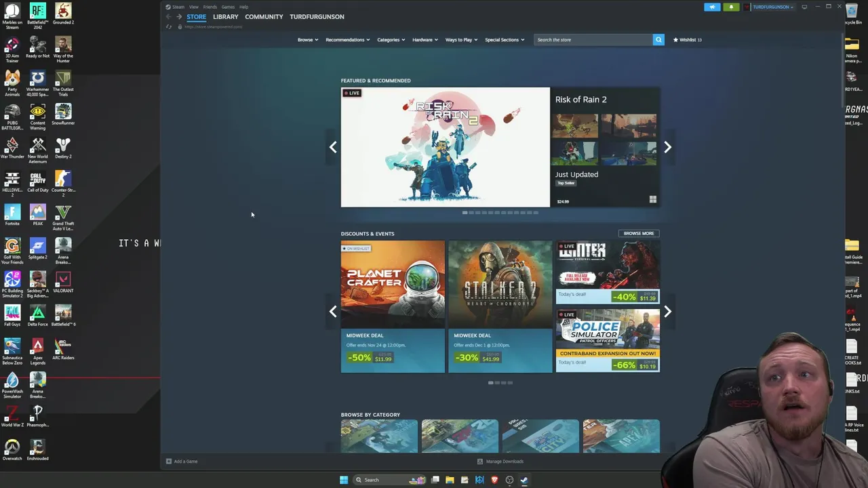Open the VALORANT desktop icon
Viewport: 868px width, 488px height.
(63, 283)
